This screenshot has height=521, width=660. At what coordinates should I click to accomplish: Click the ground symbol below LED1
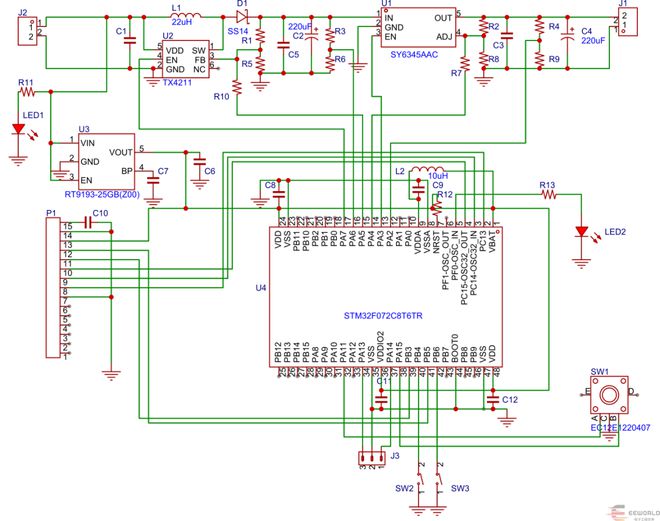tap(19, 161)
